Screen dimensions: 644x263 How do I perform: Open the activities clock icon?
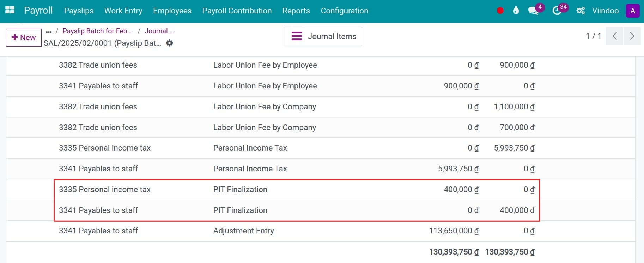click(557, 11)
